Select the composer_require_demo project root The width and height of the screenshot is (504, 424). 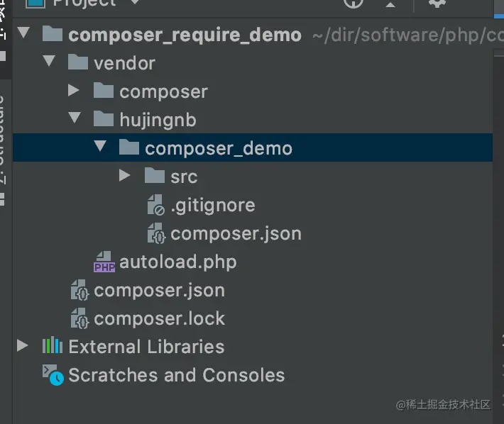point(185,35)
